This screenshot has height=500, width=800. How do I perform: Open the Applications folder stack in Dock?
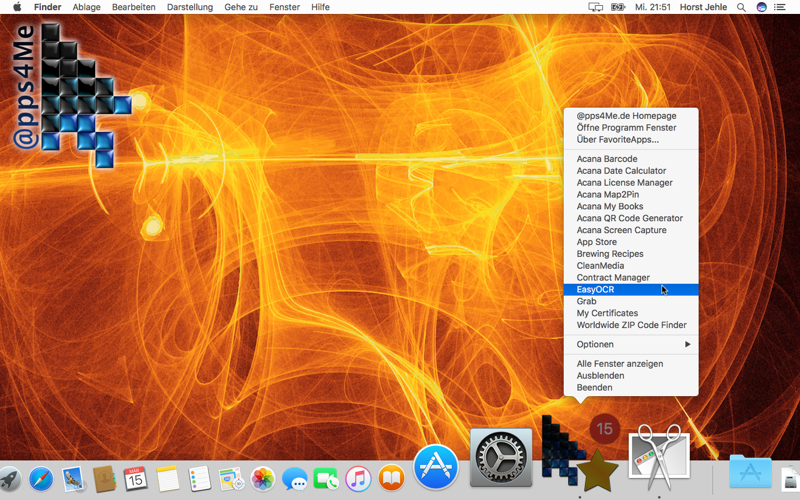751,471
